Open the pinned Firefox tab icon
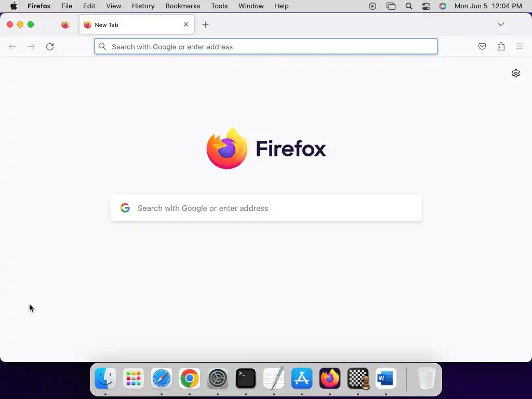The image size is (532, 399). tap(65, 24)
